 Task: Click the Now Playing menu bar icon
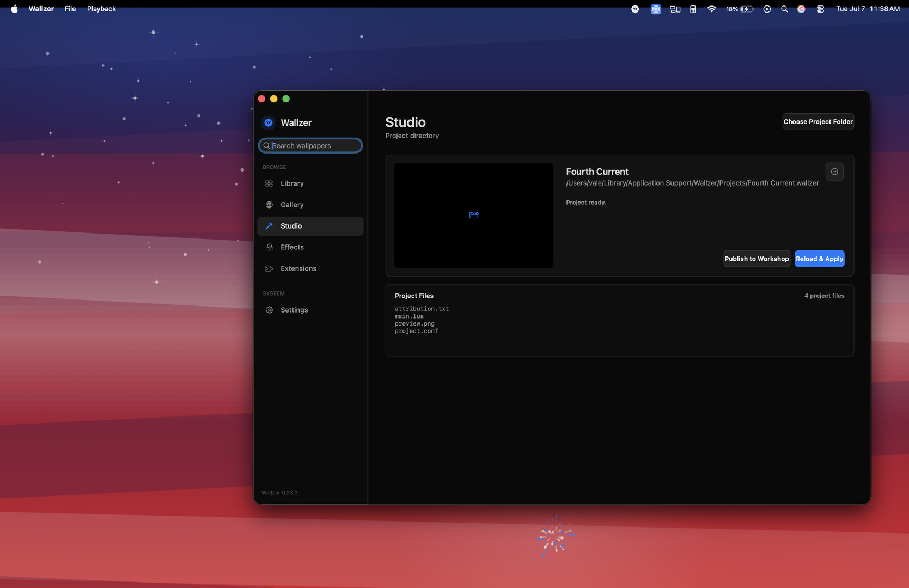click(767, 9)
